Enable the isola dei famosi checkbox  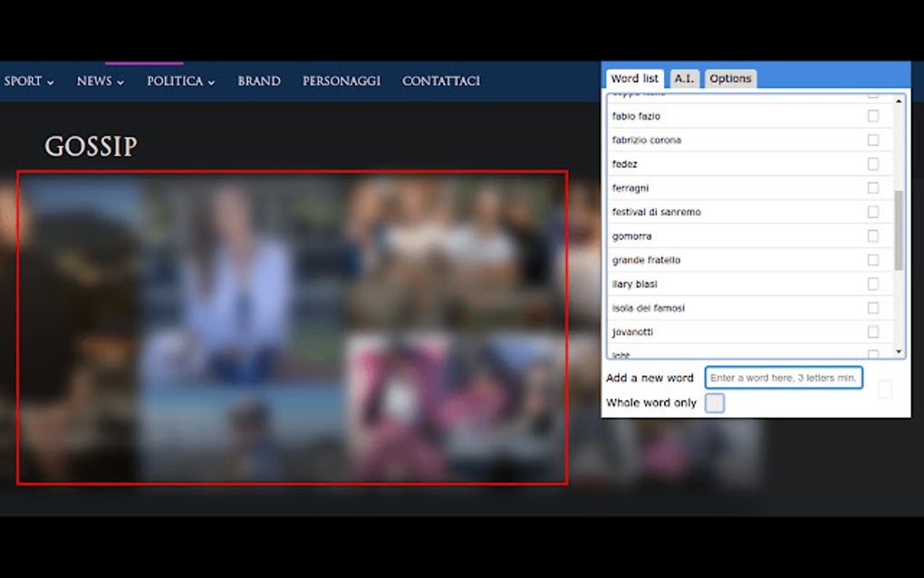point(872,307)
